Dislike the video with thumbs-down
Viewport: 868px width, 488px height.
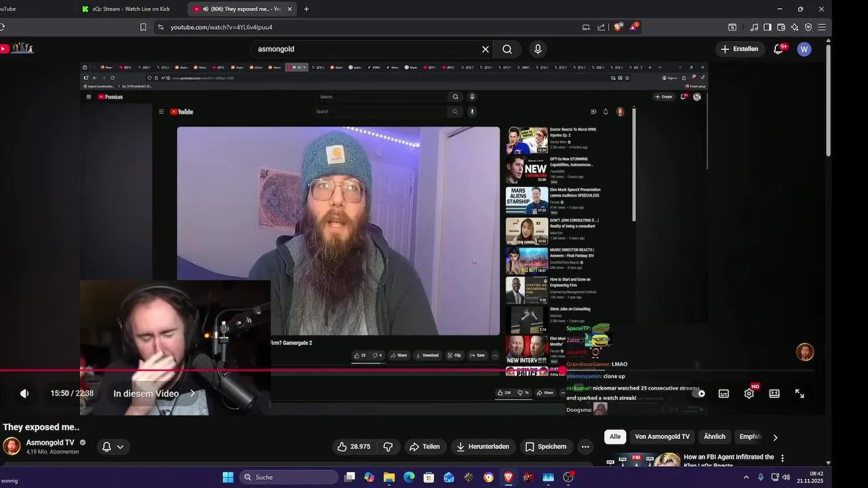pos(388,447)
